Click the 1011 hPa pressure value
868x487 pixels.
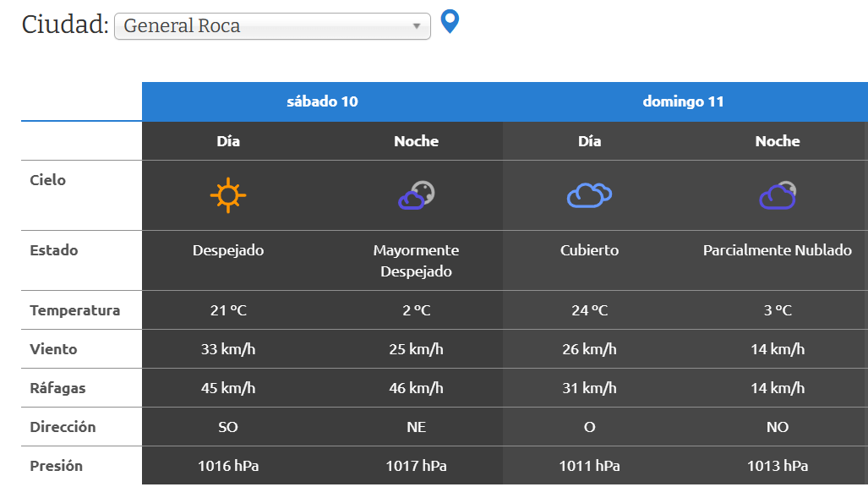coord(589,466)
